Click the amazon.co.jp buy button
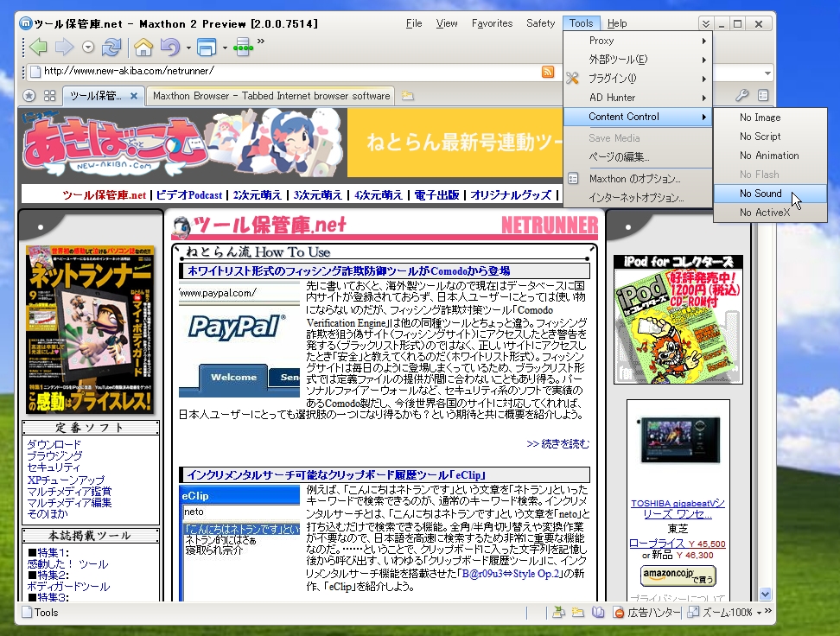This screenshot has height=636, width=840. pos(678,576)
